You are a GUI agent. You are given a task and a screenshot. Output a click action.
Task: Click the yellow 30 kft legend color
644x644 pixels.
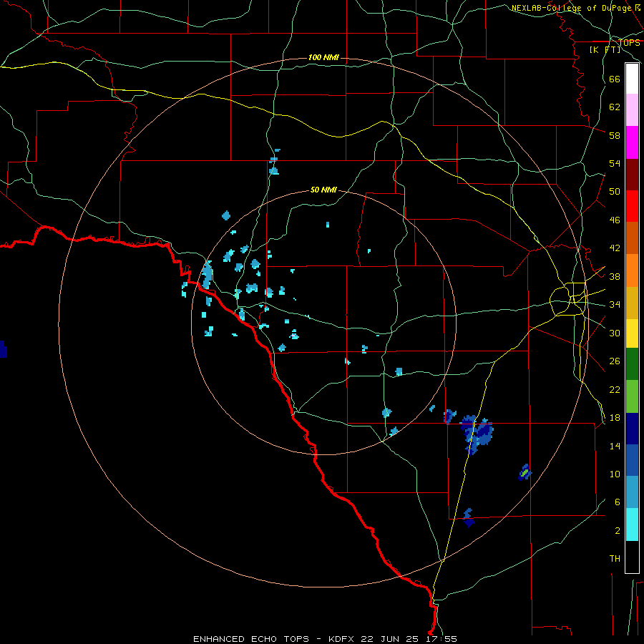tap(632, 333)
